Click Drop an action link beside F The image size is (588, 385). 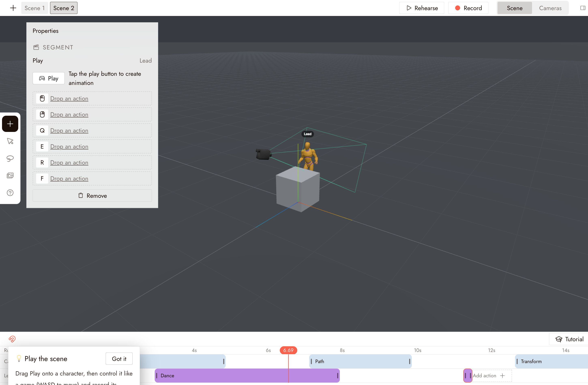coord(69,179)
